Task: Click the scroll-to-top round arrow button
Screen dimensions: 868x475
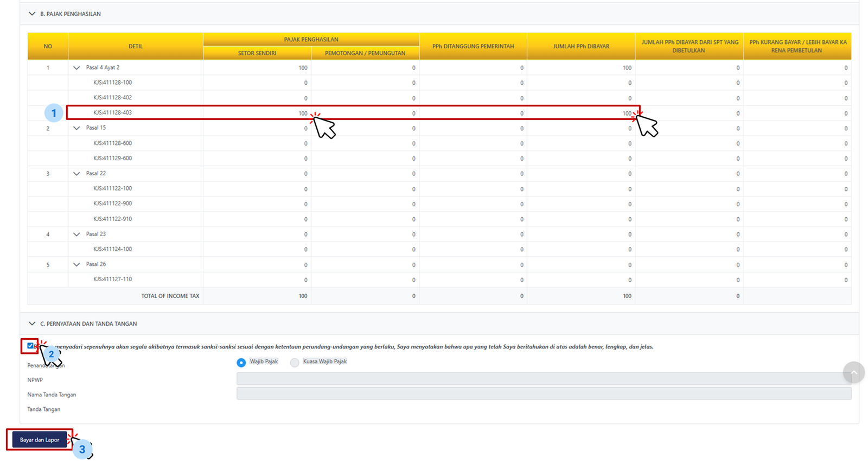Action: [x=853, y=372]
